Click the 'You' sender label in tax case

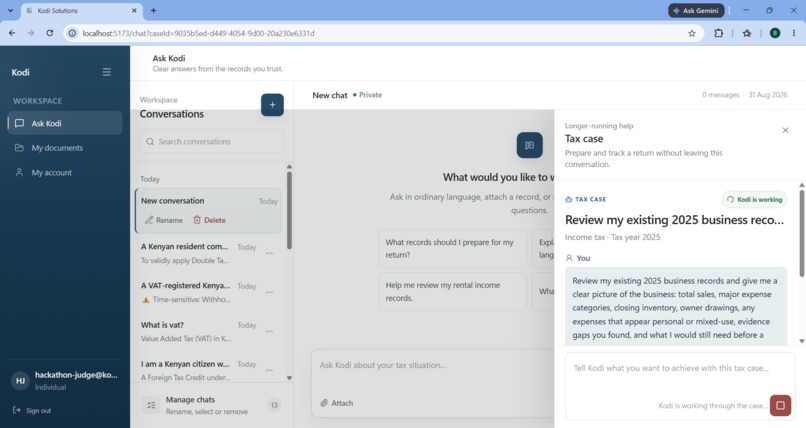pos(583,258)
